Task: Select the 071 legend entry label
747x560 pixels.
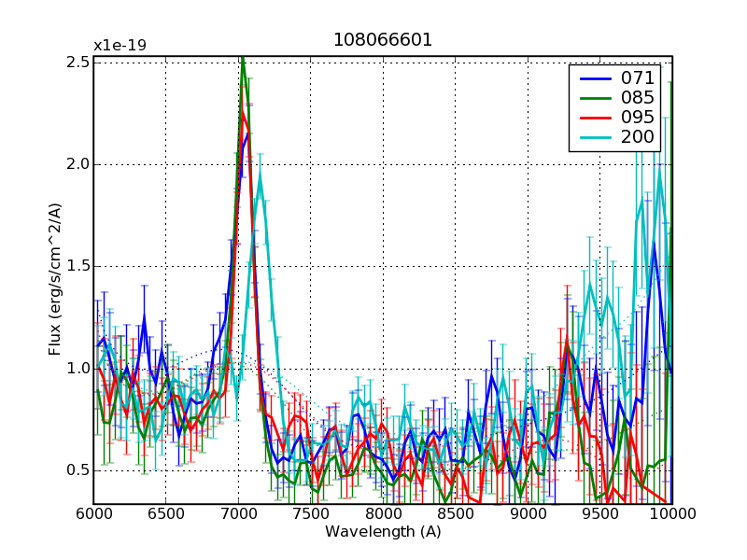Action: [638, 77]
